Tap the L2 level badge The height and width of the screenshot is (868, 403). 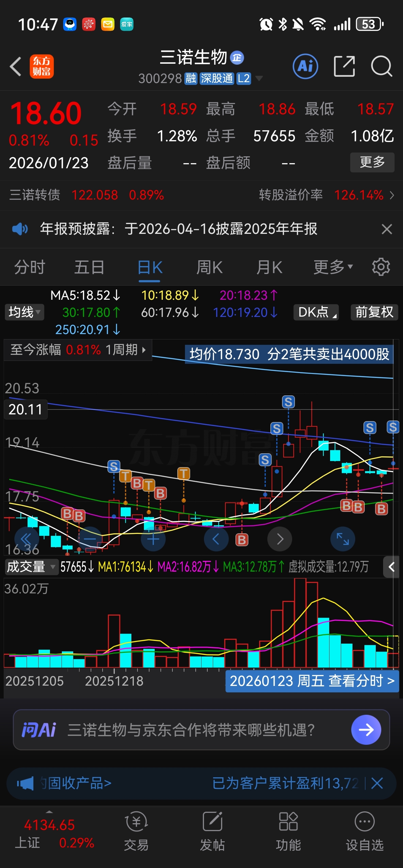(x=243, y=78)
